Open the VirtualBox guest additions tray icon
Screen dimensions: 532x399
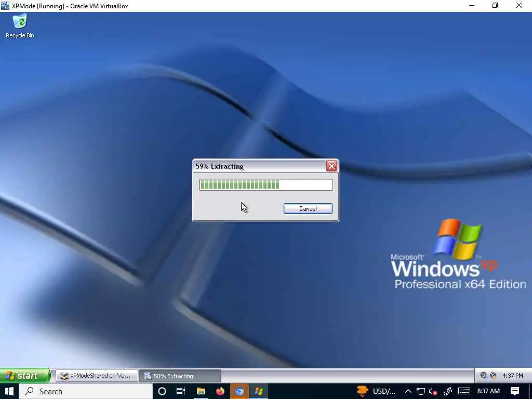click(494, 375)
